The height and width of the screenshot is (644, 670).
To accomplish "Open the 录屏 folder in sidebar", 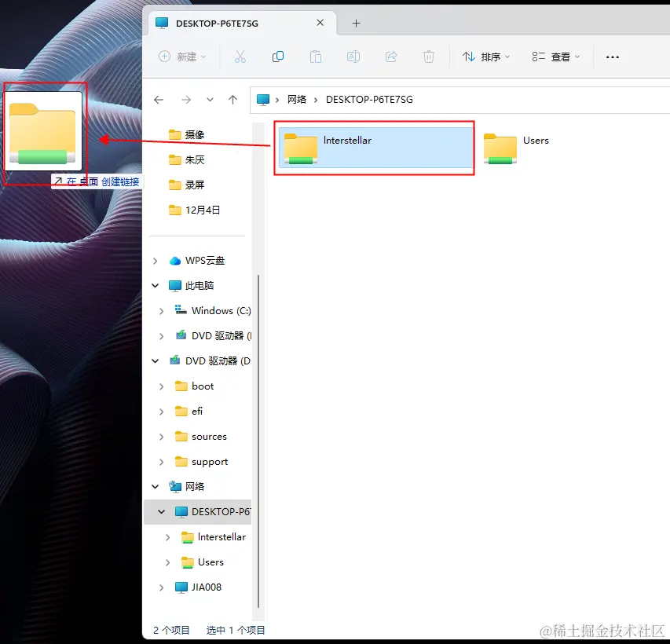I will click(x=187, y=185).
